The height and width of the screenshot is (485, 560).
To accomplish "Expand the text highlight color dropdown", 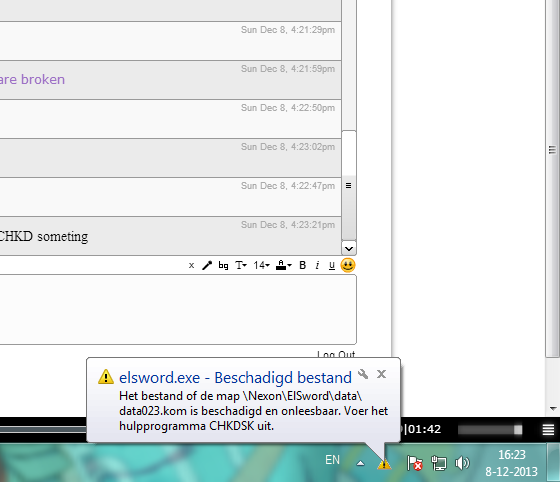I will pyautogui.click(x=284, y=265).
